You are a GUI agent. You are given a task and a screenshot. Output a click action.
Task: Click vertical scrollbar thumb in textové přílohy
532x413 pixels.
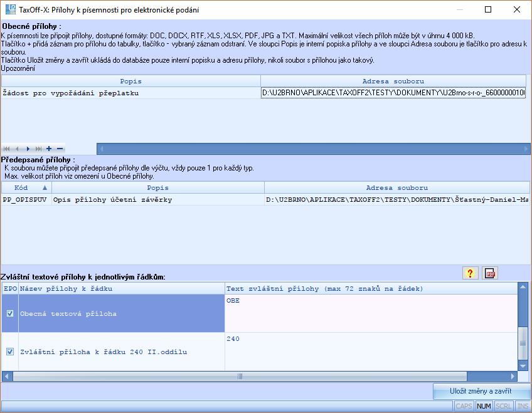click(523, 343)
